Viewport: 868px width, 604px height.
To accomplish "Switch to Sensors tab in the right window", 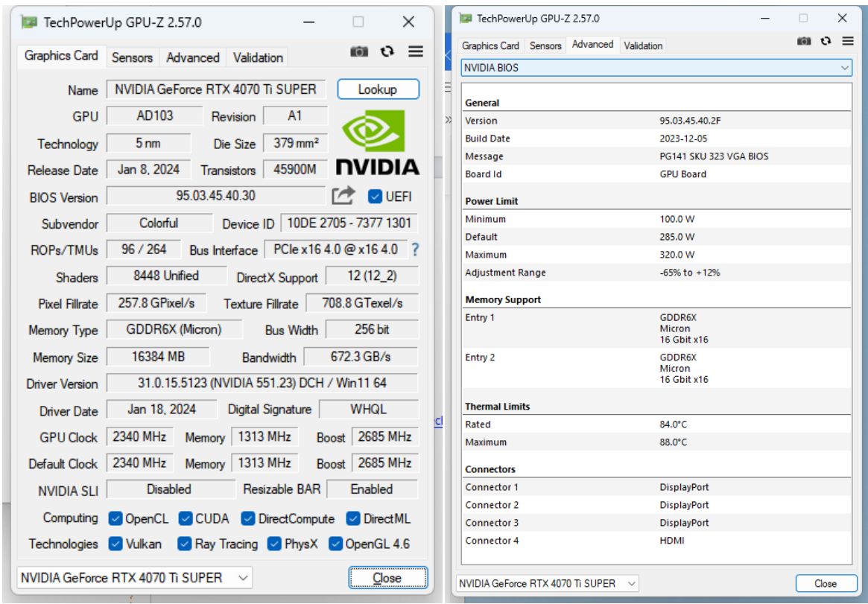I will 545,46.
